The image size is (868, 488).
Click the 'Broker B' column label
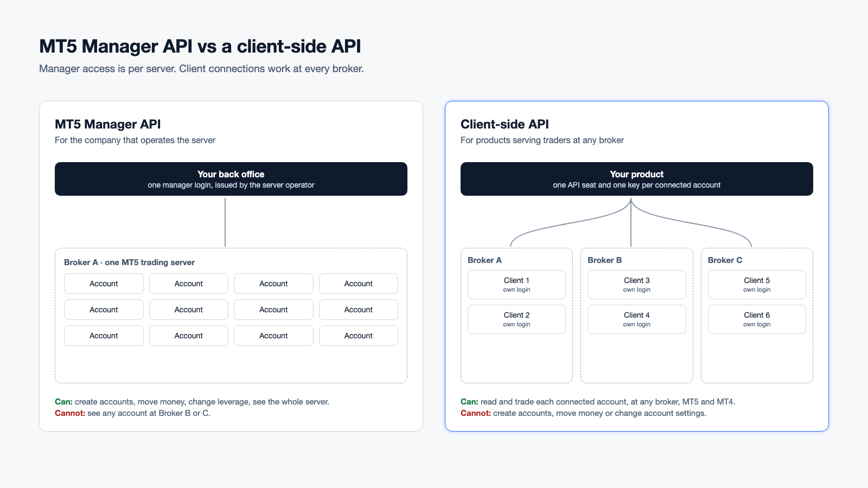tap(604, 260)
